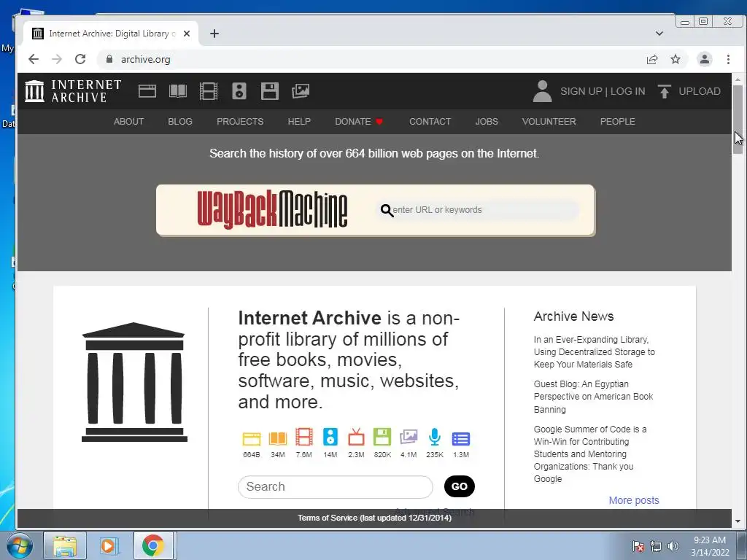Click the scrollbar down arrow

(x=738, y=521)
